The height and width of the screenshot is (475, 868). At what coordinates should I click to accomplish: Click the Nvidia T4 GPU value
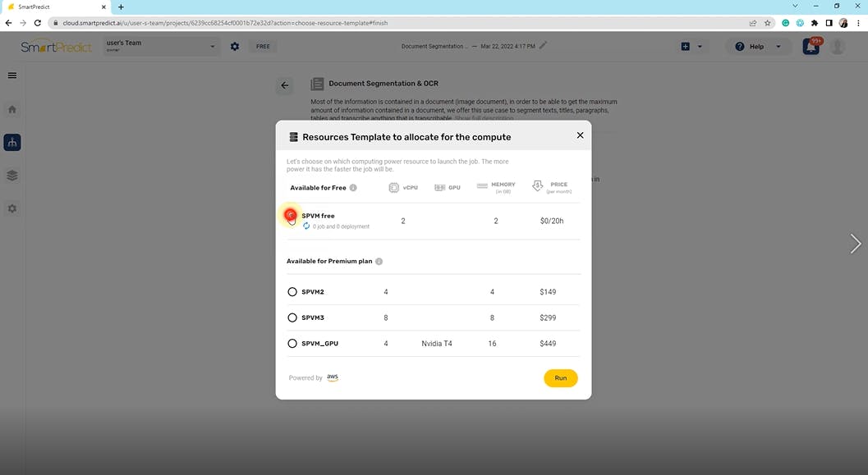[x=437, y=344]
